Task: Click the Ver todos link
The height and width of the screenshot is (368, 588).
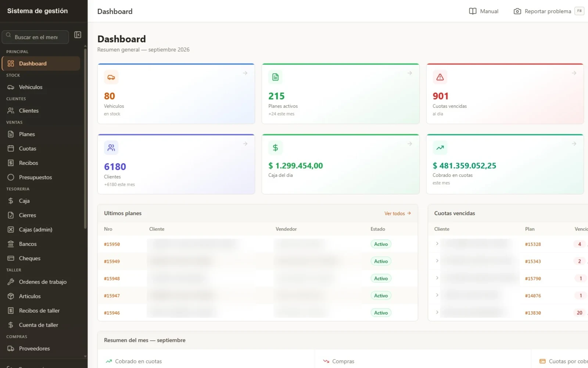Action: click(x=398, y=213)
